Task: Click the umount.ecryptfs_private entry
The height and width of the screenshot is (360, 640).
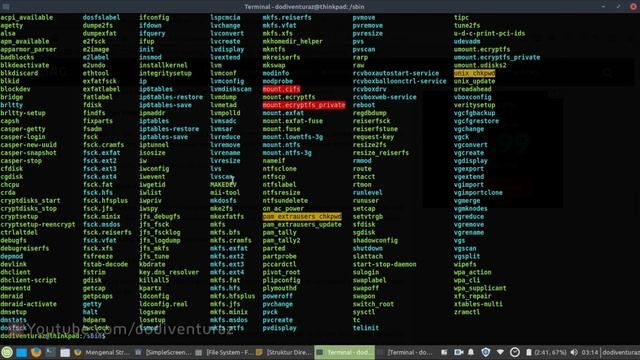Action: click(x=497, y=57)
